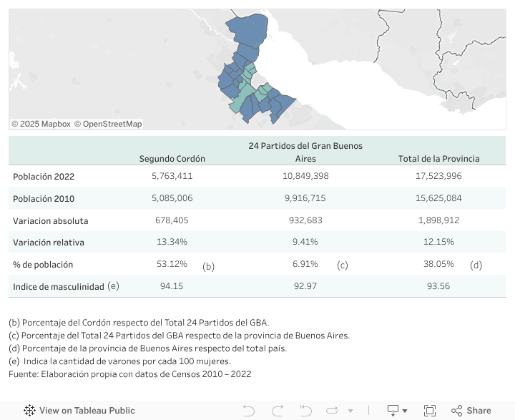Open View on Tableau Public link
Screen dimensions: 515x420
[87, 411]
